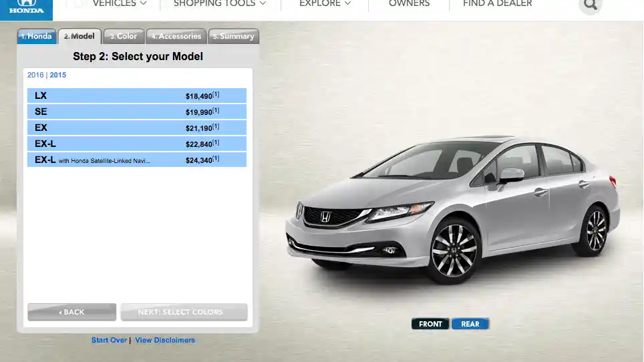Go to the 5. Summary tab

tap(233, 36)
